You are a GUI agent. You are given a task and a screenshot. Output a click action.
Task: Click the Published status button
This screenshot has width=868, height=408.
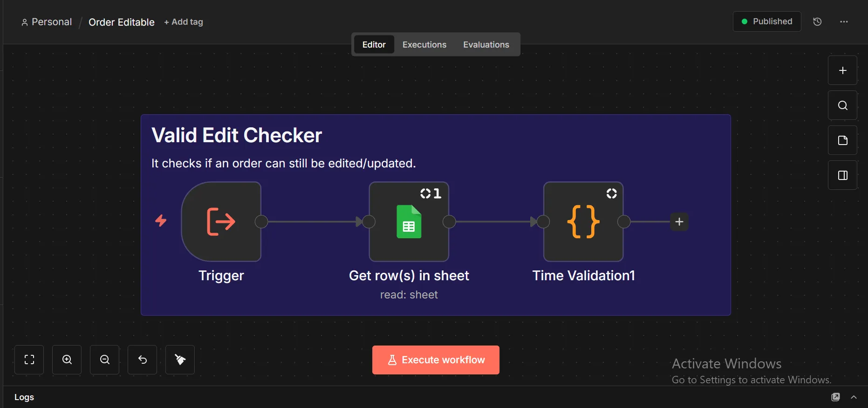point(767,21)
